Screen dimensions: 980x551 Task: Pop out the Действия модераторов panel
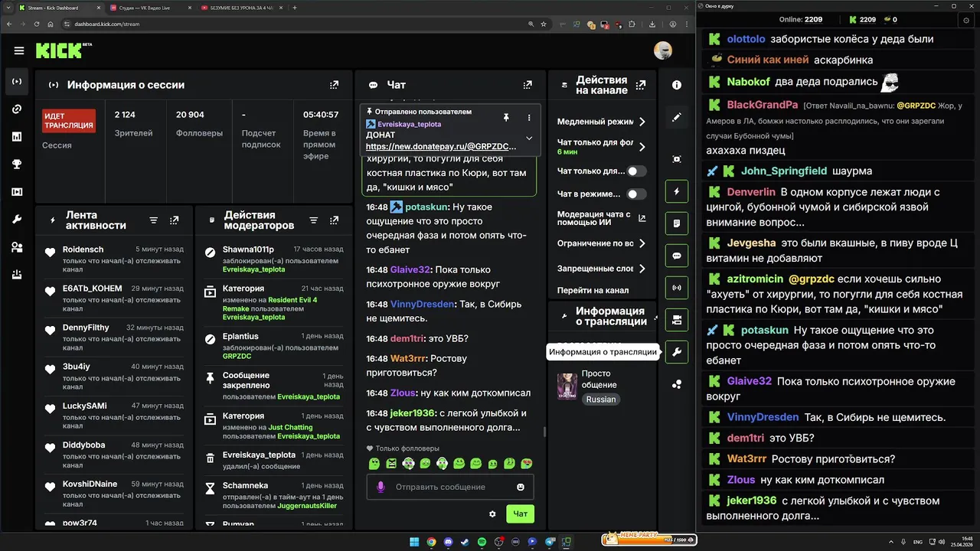click(x=335, y=220)
